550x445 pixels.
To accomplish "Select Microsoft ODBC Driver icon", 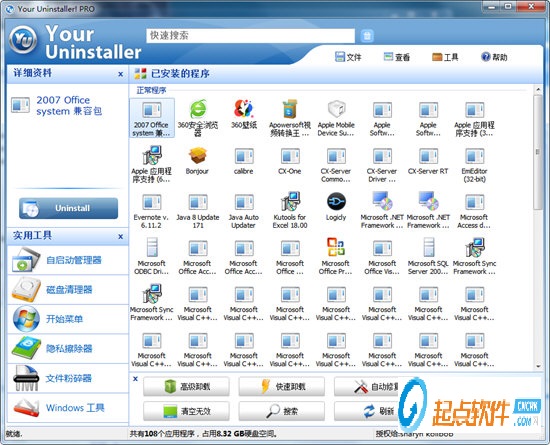I will [152, 248].
